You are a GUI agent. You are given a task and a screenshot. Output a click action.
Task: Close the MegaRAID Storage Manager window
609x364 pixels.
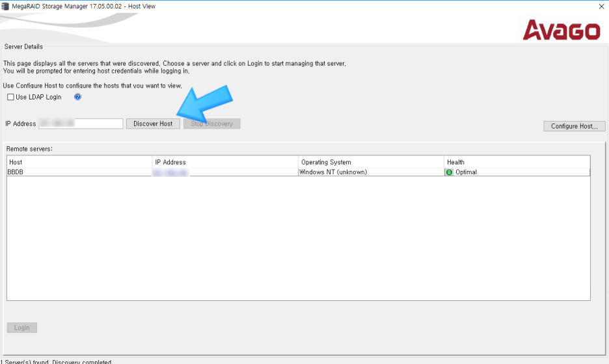click(601, 6)
